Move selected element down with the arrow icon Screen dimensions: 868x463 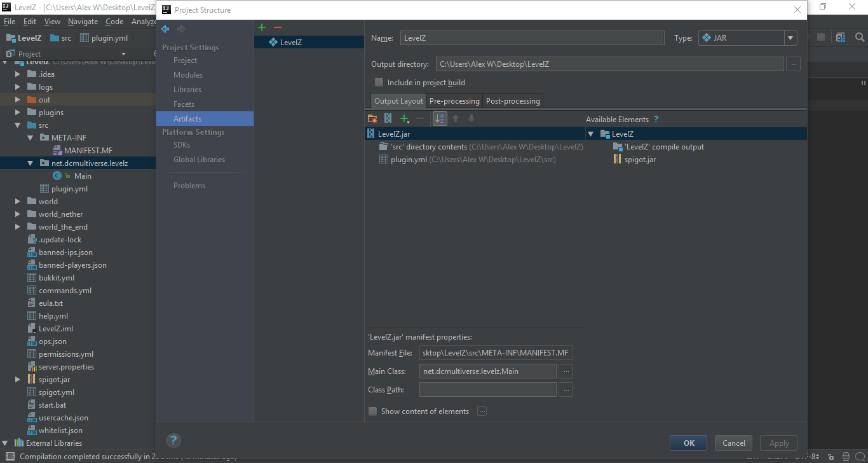tap(471, 118)
